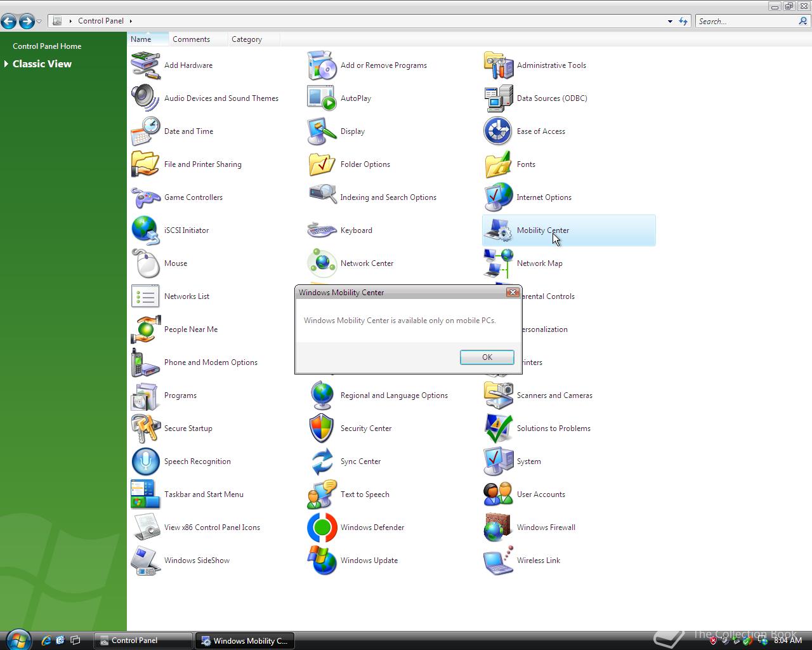Open the Mouse icon
Viewport: 812px width, 650px height.
point(145,263)
